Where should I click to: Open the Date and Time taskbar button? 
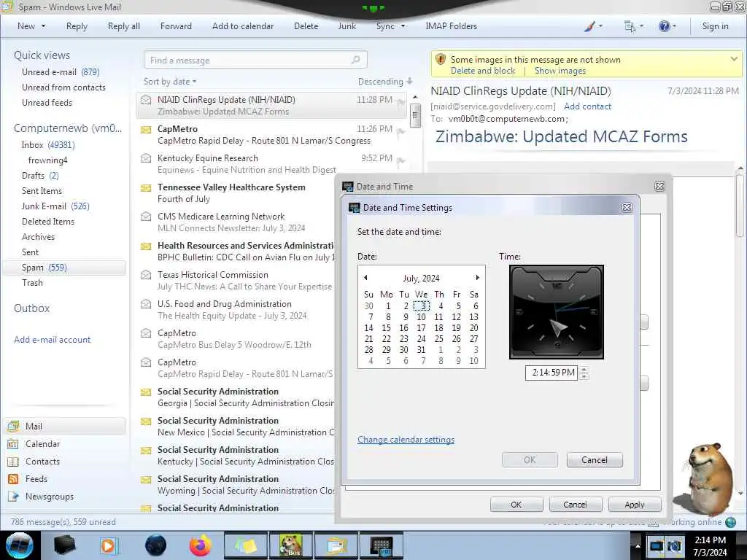(381, 545)
